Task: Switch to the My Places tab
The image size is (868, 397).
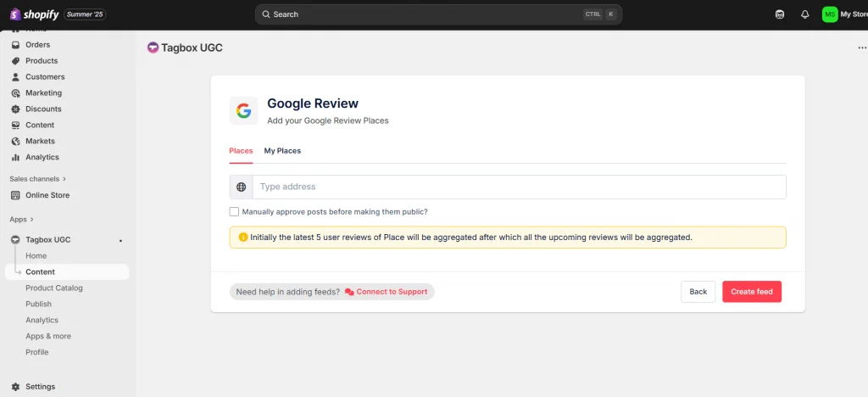Action: tap(282, 151)
